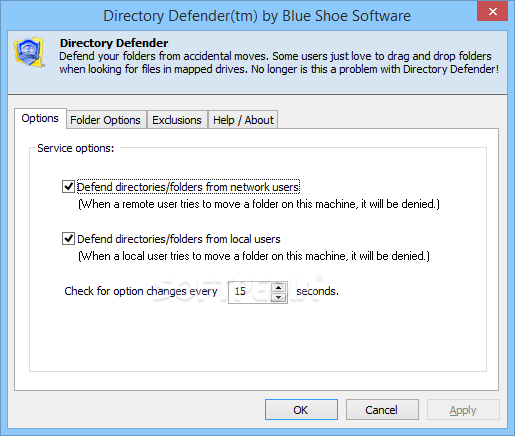Decrease the seconds interval with down arrow

coord(278,297)
